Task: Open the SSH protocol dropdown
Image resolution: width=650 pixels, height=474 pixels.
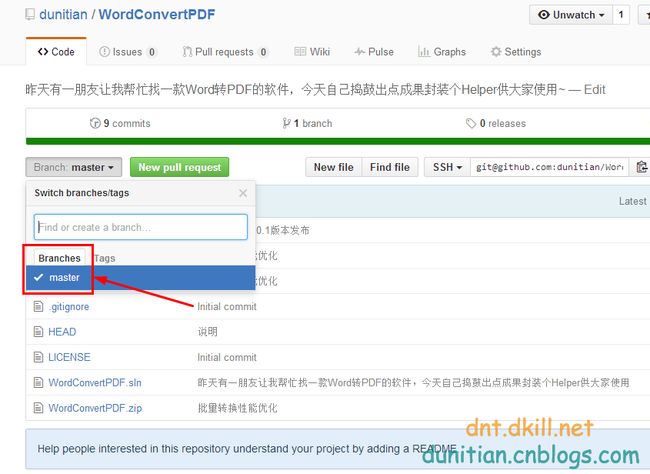Action: coord(447,167)
